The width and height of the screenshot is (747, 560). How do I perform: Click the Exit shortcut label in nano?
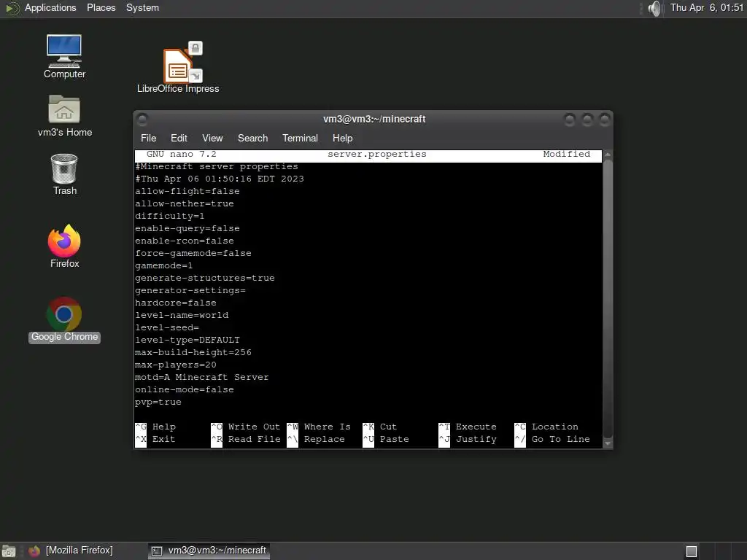click(x=163, y=439)
